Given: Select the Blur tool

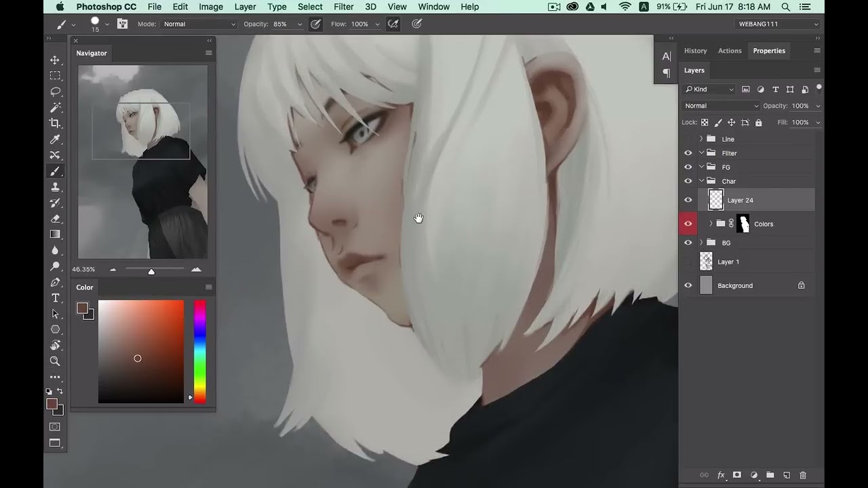Looking at the screenshot, I should (x=55, y=250).
